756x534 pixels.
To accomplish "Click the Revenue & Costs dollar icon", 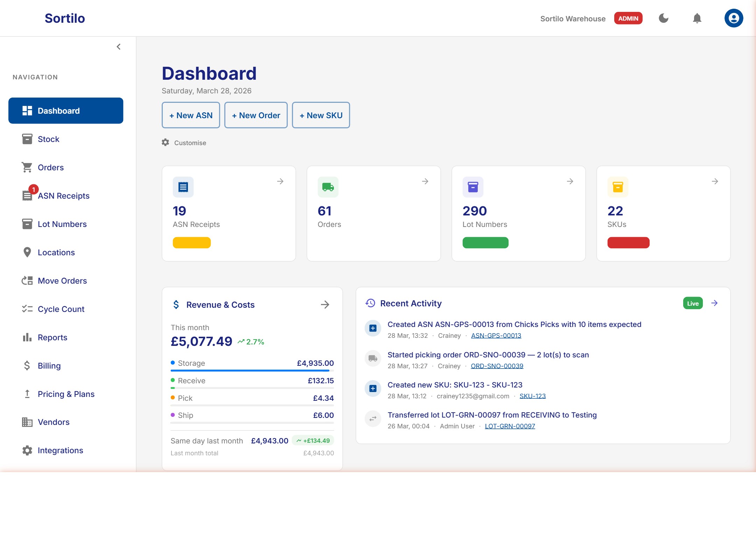I will tap(176, 305).
